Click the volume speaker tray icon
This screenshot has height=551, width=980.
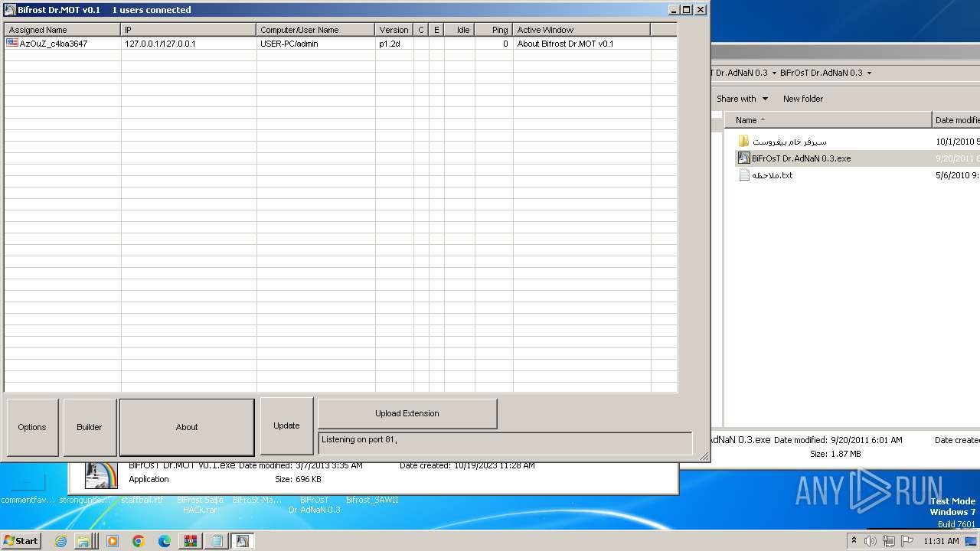(x=871, y=541)
